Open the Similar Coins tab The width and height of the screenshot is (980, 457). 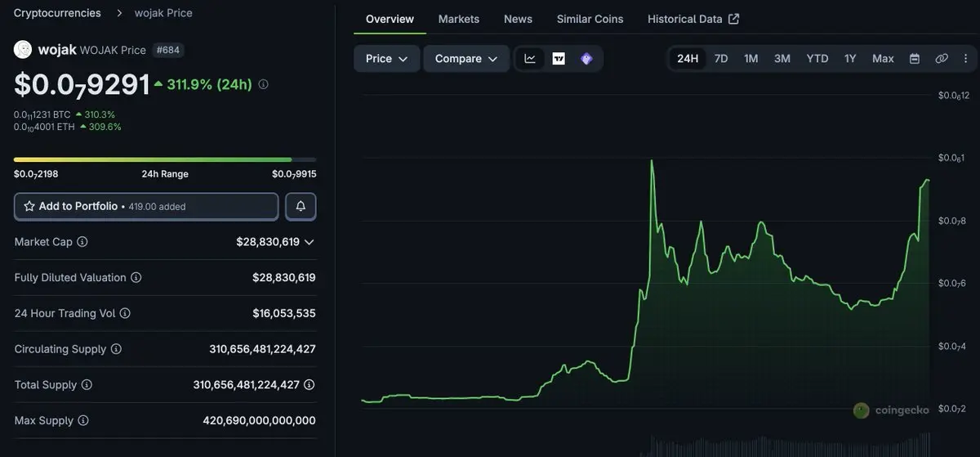pyautogui.click(x=590, y=19)
